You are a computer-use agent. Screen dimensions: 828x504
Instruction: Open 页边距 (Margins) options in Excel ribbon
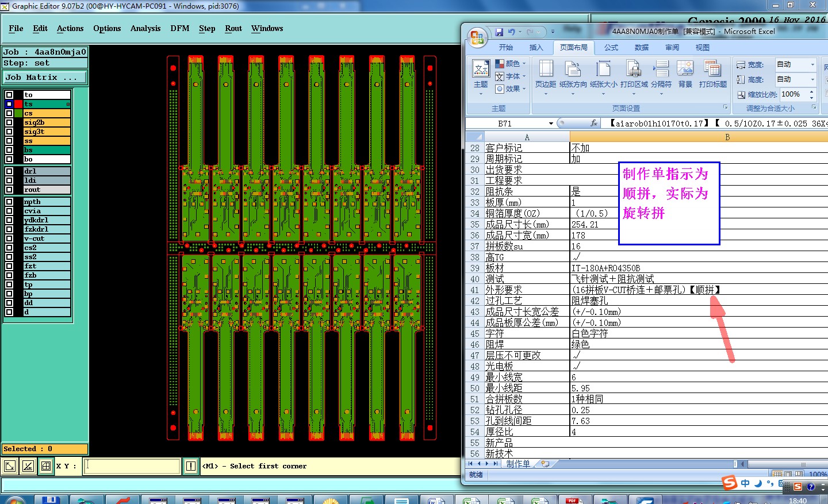[x=546, y=76]
